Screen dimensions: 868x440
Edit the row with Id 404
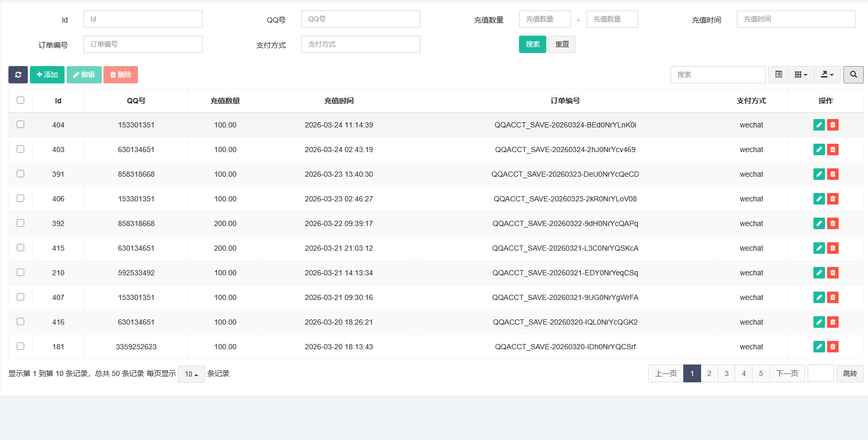[x=819, y=125]
